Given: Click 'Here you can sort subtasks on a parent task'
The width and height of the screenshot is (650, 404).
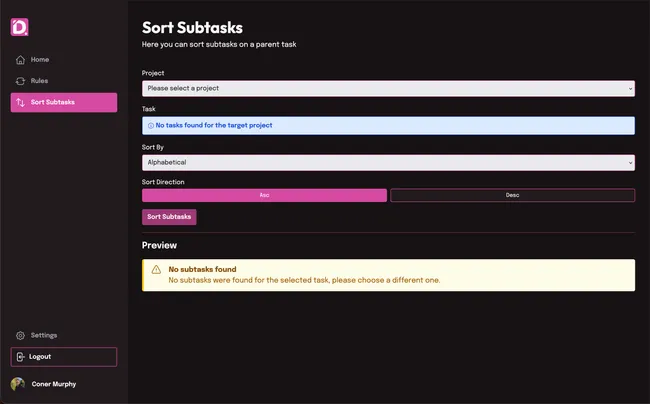Looking at the screenshot, I should pos(219,44).
